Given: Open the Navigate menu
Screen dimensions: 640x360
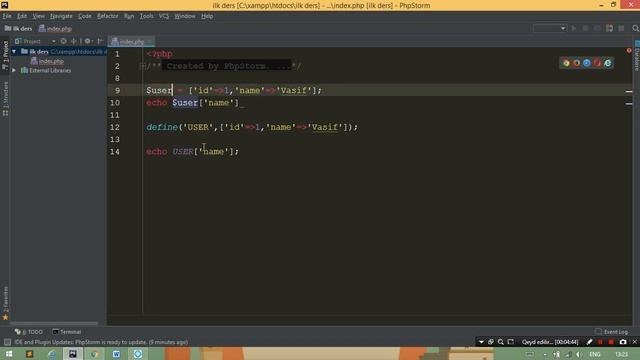Looking at the screenshot, I should [x=61, y=16].
